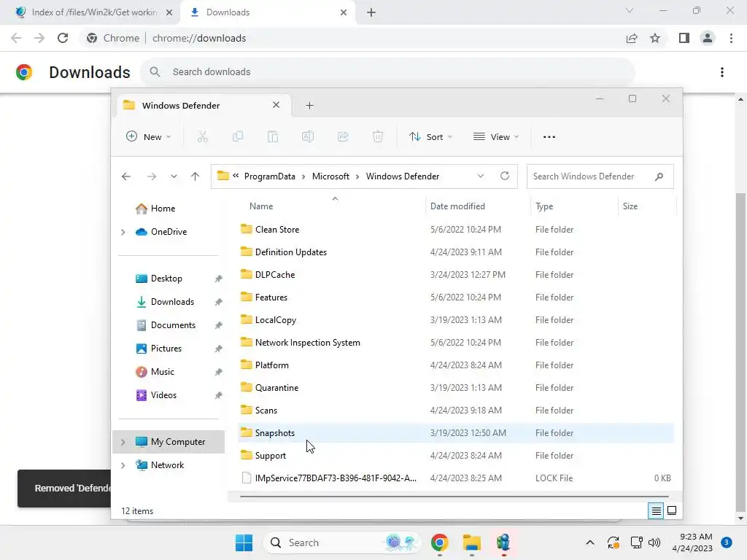747x560 pixels.
Task: Open recent locations dropdown chevron
Action: [x=174, y=176]
